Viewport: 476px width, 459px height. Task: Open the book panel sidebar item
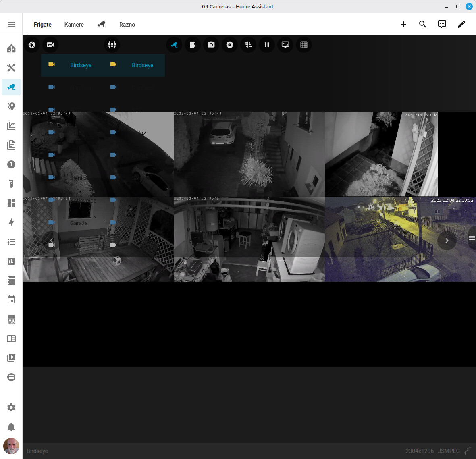click(11, 339)
